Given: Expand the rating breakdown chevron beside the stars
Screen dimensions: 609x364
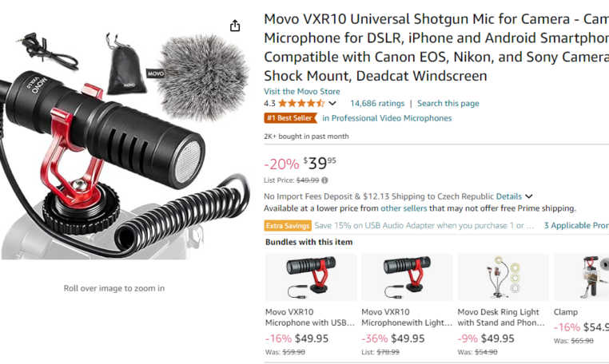Looking at the screenshot, I should (x=332, y=104).
